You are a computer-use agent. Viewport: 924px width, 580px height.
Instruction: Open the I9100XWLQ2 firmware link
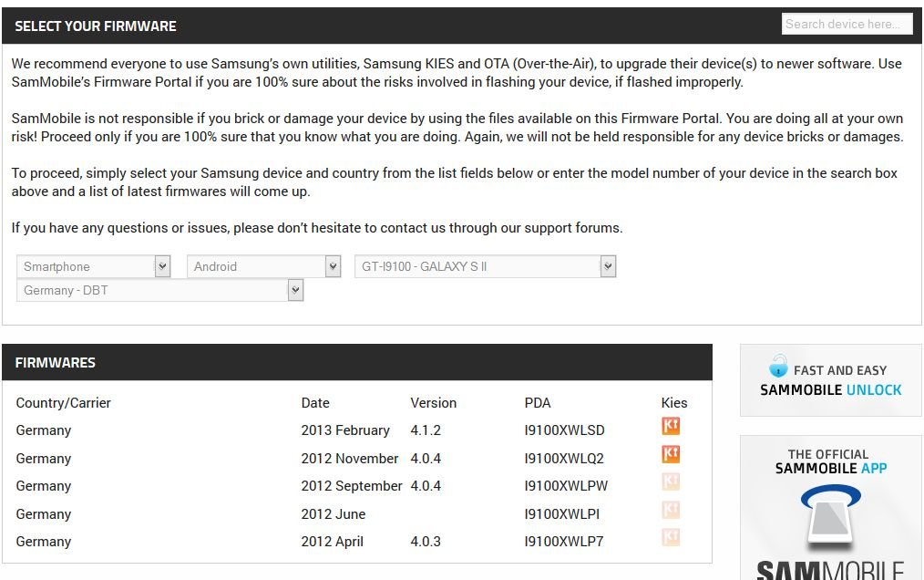pos(564,459)
